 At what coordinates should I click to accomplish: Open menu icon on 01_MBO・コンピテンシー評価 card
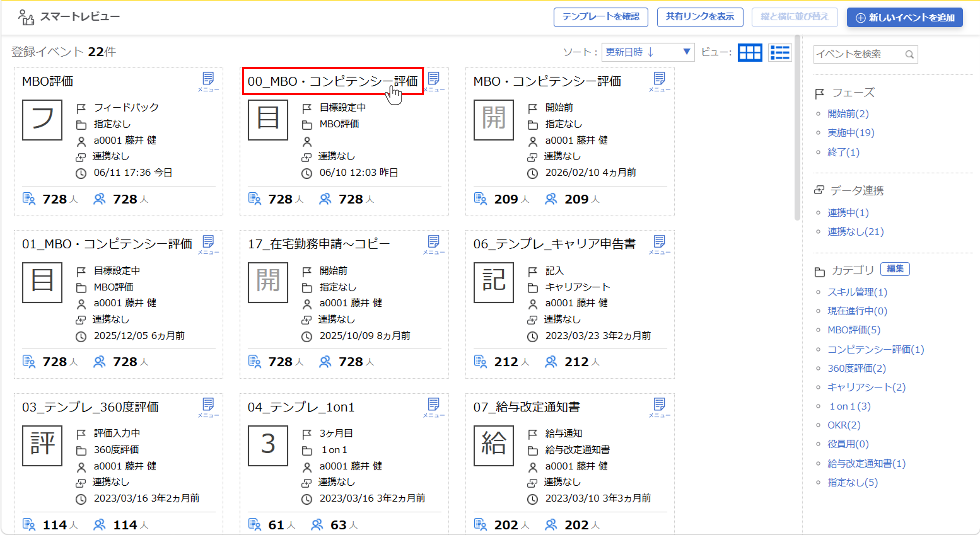coord(208,244)
